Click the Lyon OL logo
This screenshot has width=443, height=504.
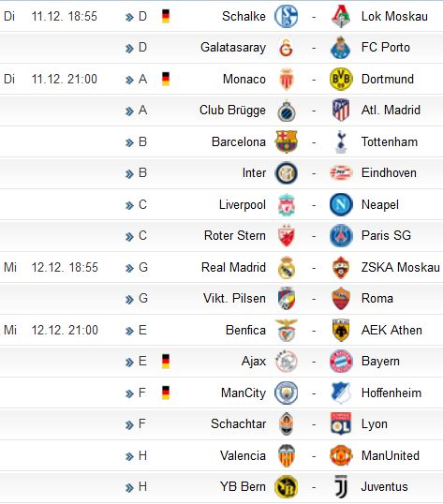point(341,424)
